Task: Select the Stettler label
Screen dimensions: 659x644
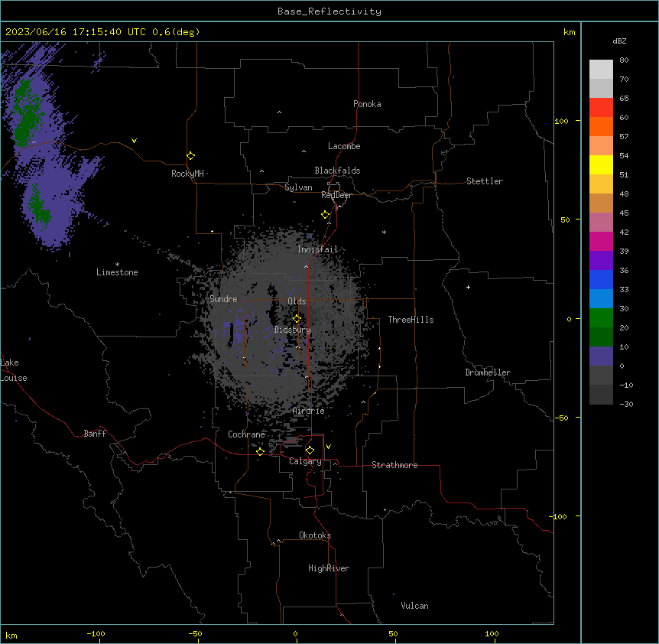Action: [485, 181]
